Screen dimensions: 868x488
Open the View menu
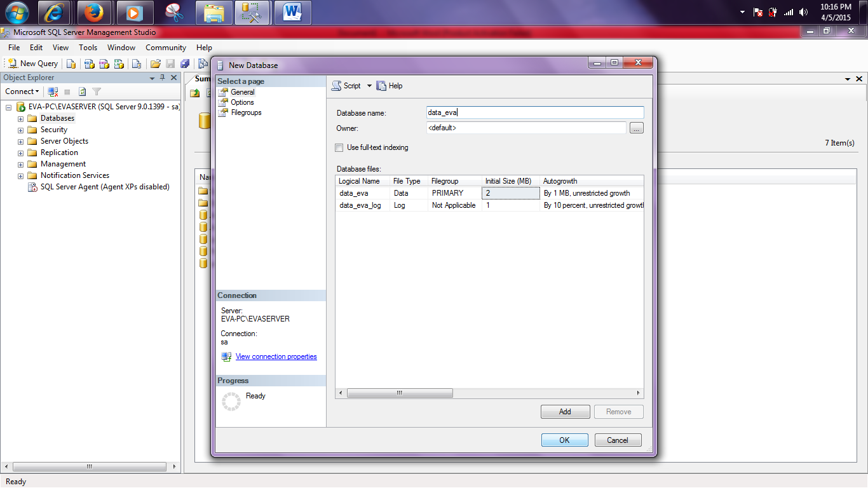click(61, 48)
